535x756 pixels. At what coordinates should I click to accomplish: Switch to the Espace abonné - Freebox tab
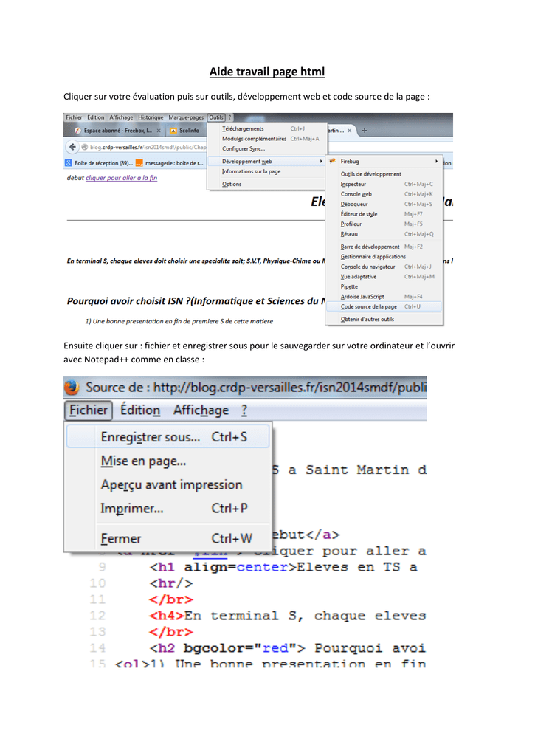118,131
